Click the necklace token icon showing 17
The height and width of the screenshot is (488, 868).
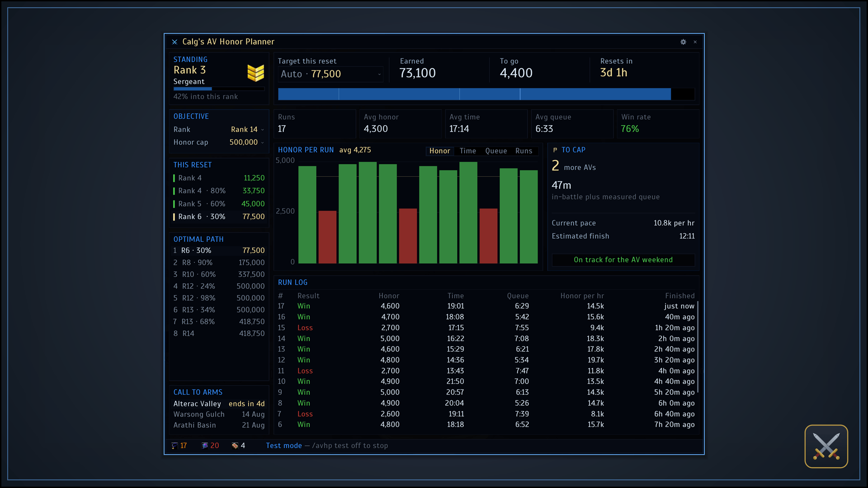pos(175,446)
